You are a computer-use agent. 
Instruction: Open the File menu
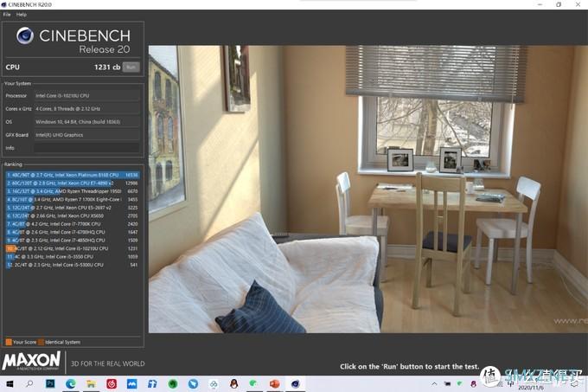click(7, 15)
